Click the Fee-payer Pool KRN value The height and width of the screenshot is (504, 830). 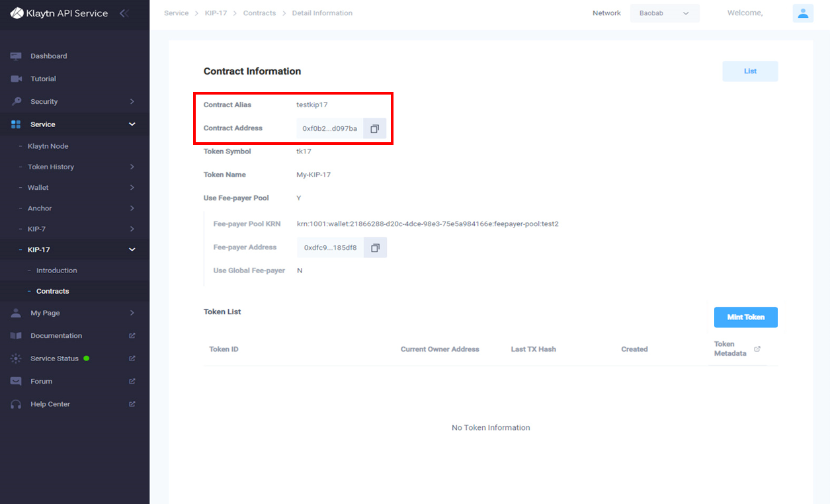click(x=427, y=224)
